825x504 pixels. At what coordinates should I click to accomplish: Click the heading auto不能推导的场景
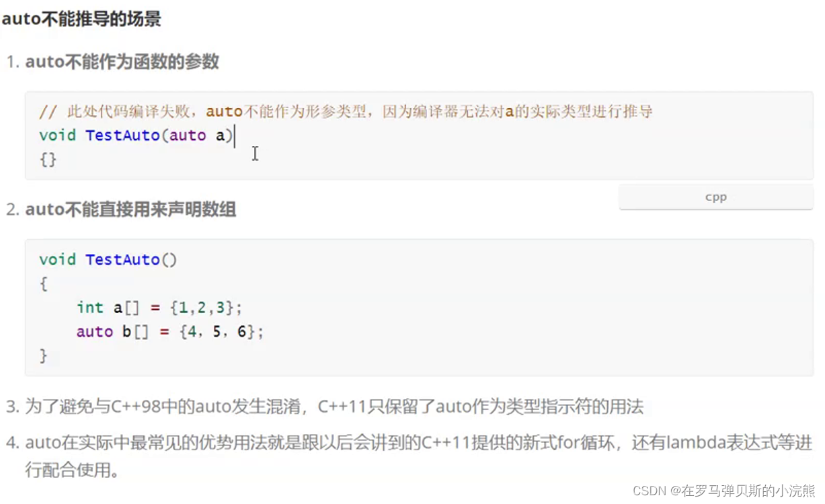[x=81, y=19]
